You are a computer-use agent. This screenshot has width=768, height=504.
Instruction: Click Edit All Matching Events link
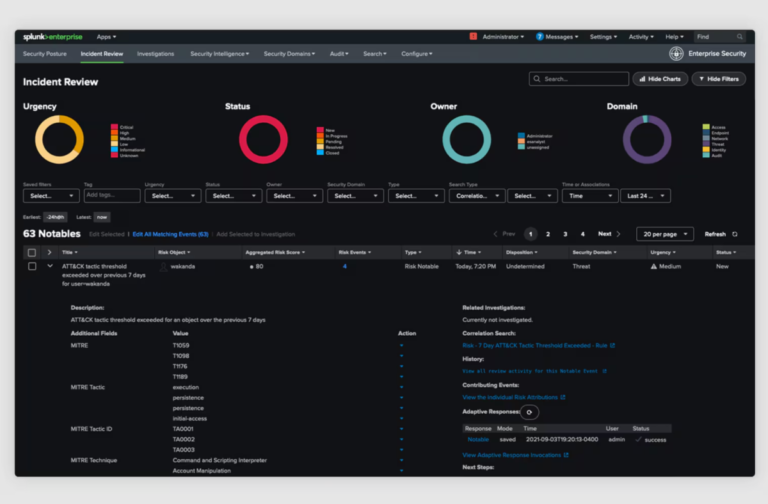(x=170, y=234)
